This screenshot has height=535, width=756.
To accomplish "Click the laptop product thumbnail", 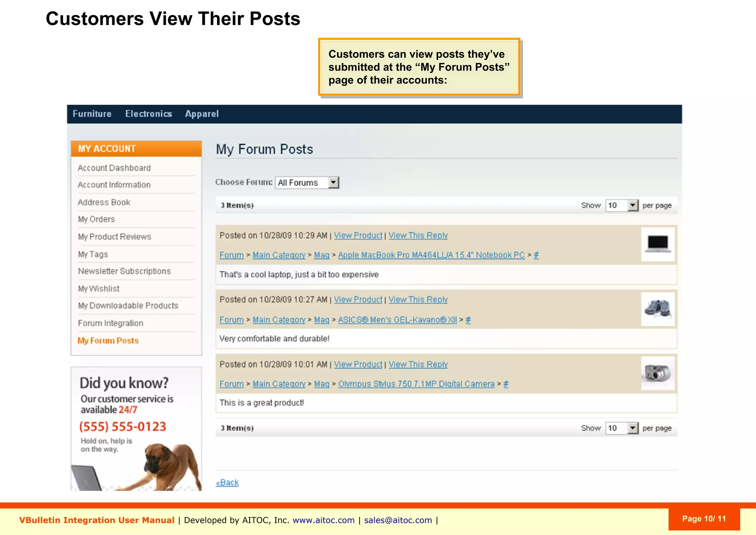I will 658,244.
